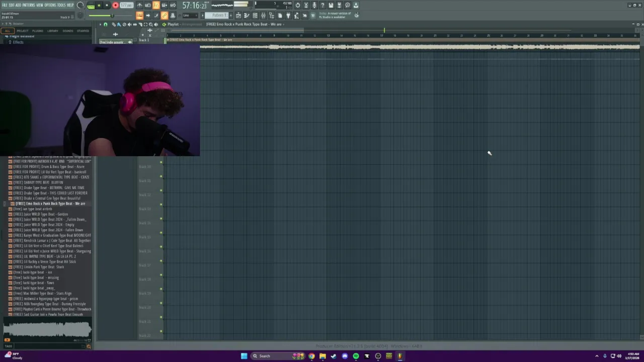Select '[FREE] NBA Youngboy Type Beat - Dummy Freestyle'

(x=49, y=304)
